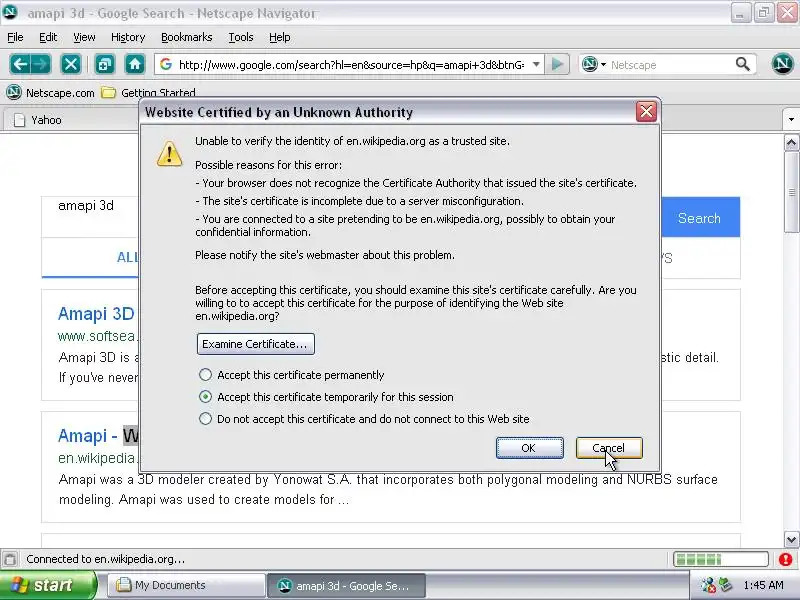Viewport: 800px width, 600px height.
Task: Click the status bar page icon
Action: pos(10,559)
